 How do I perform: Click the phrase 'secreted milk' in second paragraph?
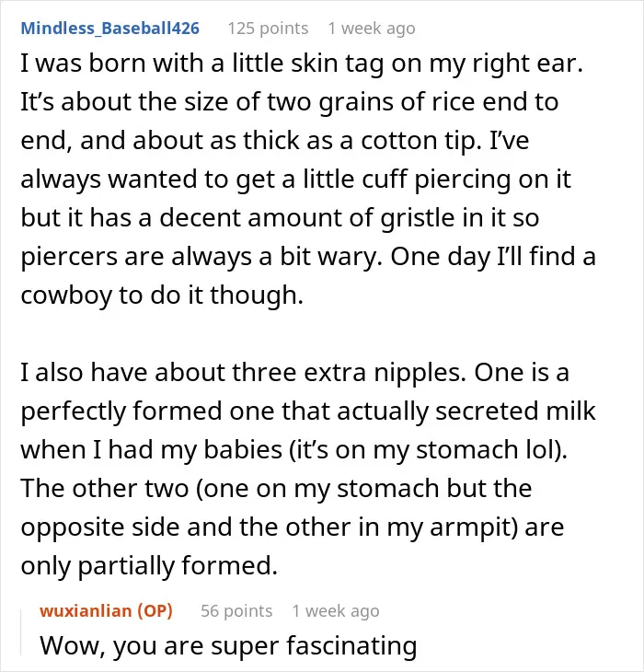point(515,411)
